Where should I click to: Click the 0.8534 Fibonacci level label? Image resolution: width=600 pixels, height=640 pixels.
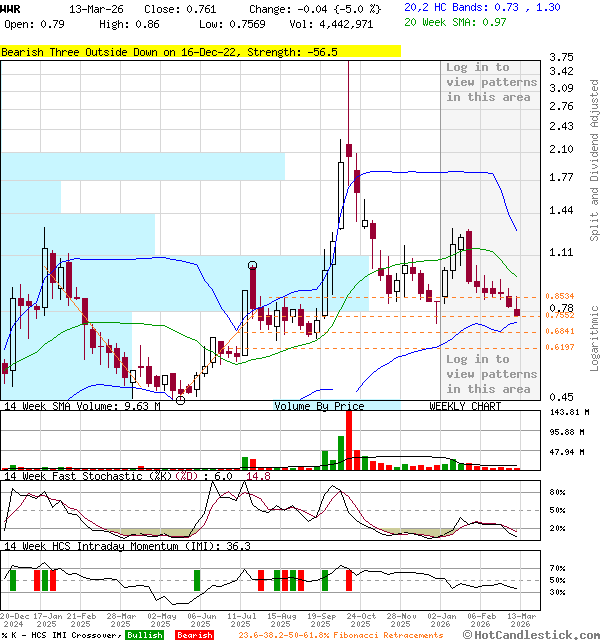[559, 297]
